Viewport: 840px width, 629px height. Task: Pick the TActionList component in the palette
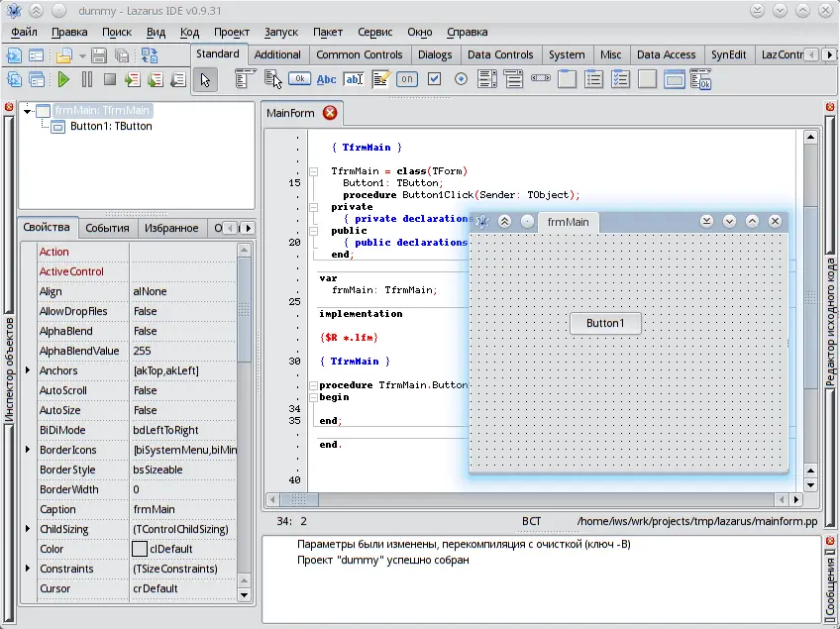(x=700, y=79)
